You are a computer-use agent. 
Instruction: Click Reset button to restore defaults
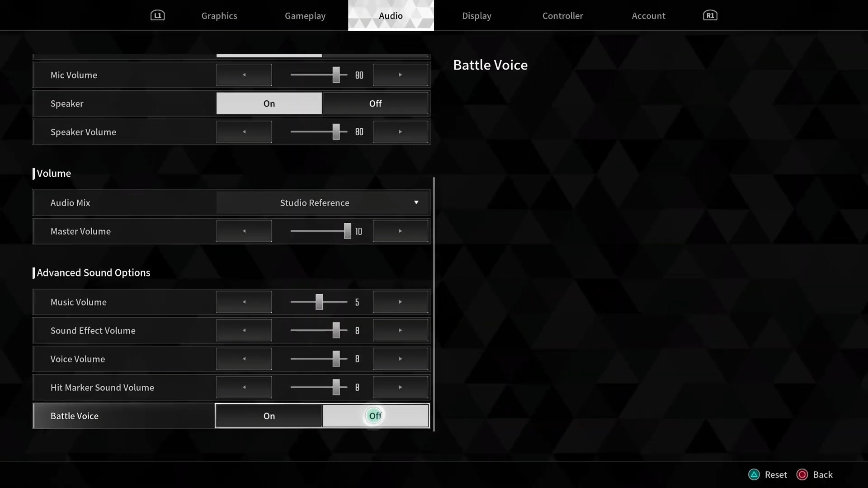click(769, 474)
